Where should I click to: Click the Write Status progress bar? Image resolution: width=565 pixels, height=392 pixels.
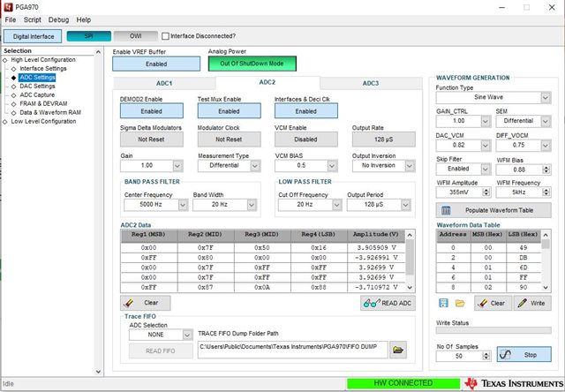click(x=493, y=330)
